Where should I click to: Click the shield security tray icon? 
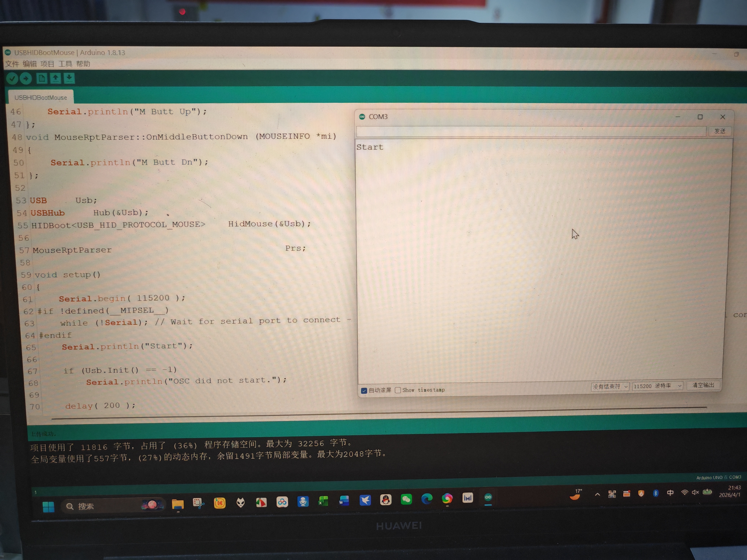[641, 493]
